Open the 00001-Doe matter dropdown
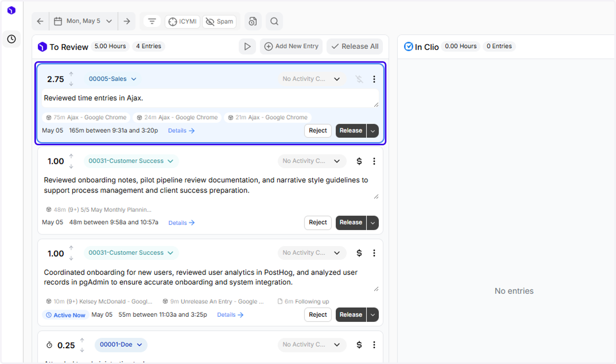 [121, 344]
